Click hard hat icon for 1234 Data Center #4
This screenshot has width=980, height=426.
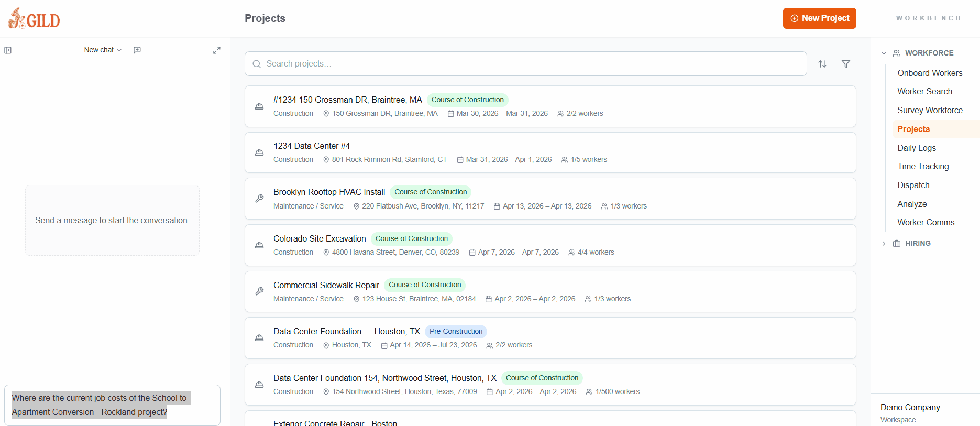click(x=259, y=152)
